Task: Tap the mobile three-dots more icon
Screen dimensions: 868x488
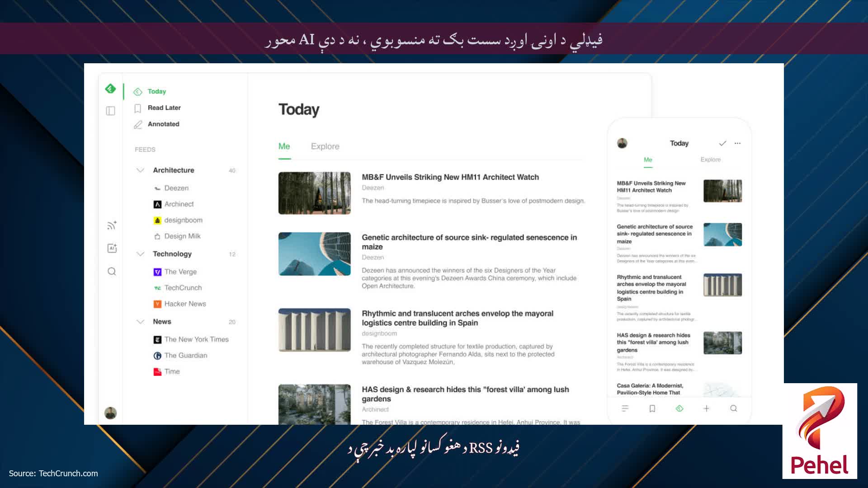Action: (737, 143)
